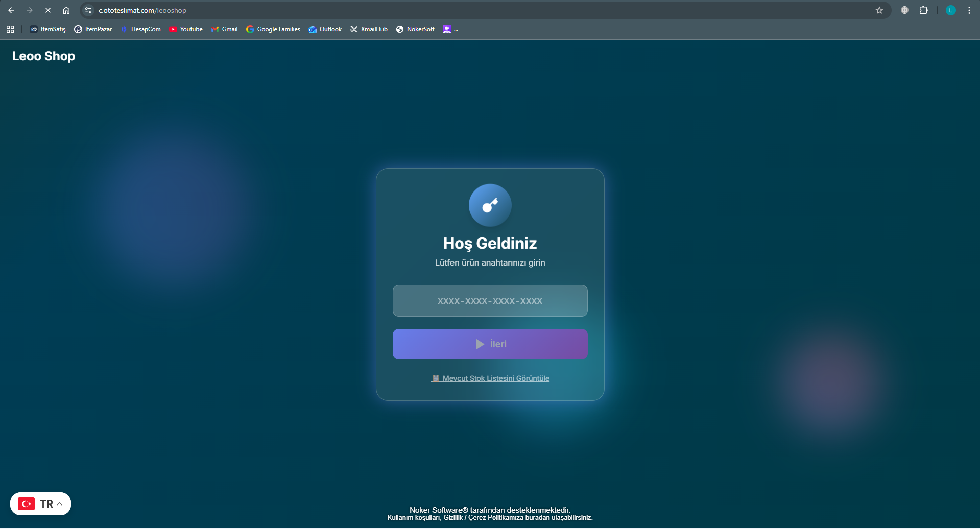
Task: Click the Turkish flag icon
Action: tap(26, 504)
